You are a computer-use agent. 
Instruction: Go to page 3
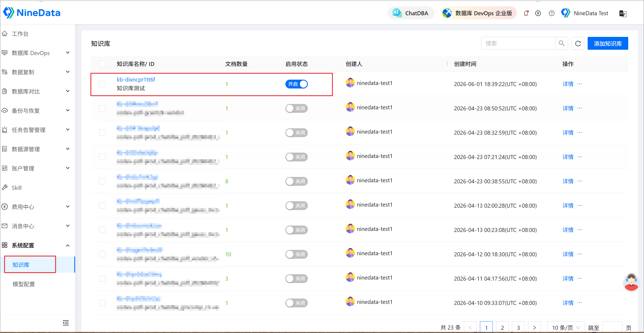click(x=518, y=327)
